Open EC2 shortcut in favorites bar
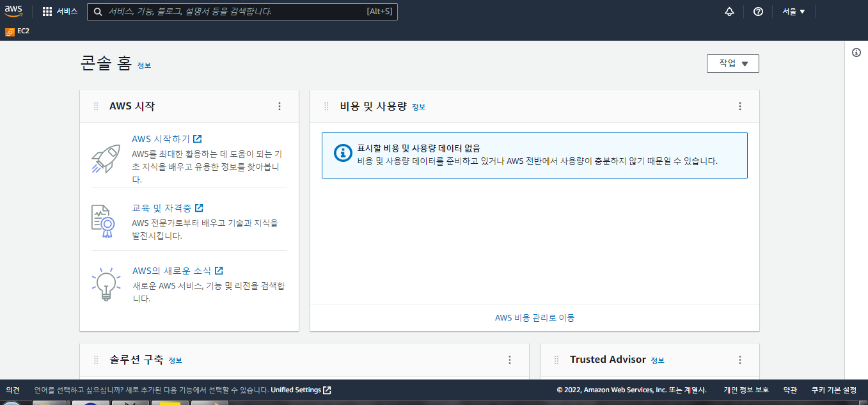Viewport: 868px width, 405px height. point(17,31)
